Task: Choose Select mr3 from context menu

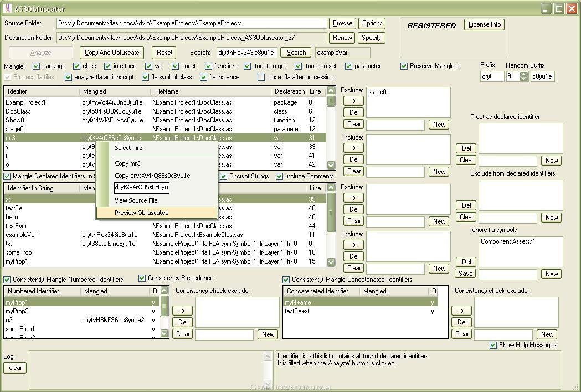Action: 156,148
